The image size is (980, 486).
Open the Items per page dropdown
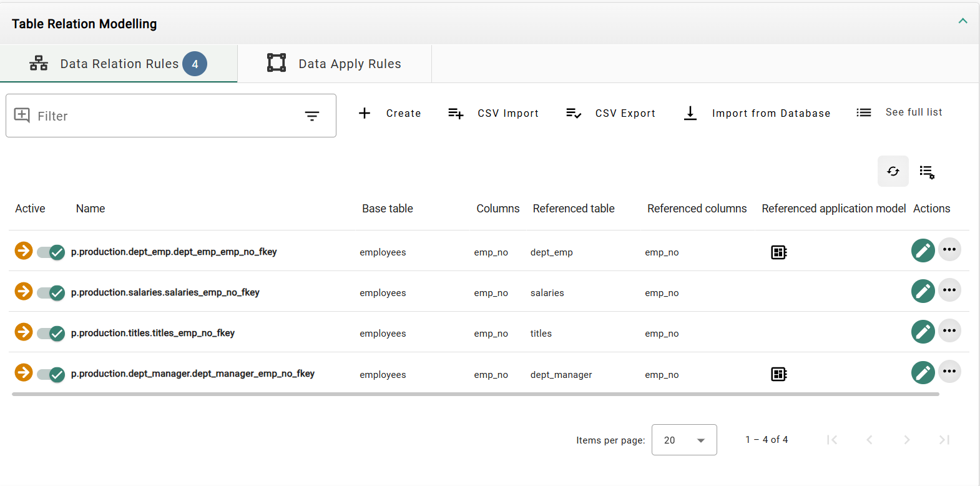coord(684,440)
